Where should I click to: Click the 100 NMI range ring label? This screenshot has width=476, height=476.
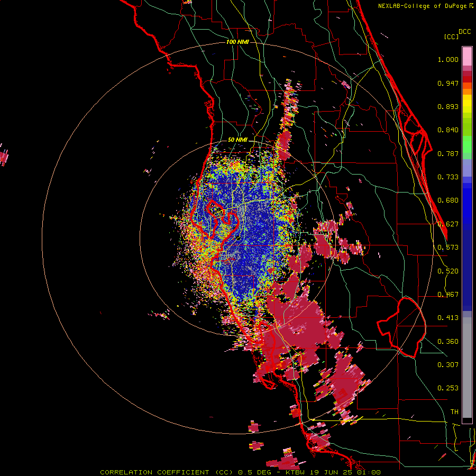pyautogui.click(x=237, y=42)
